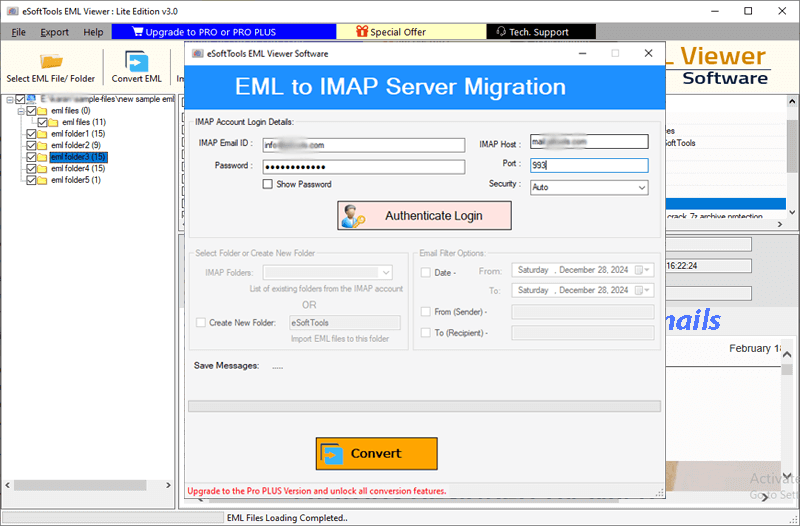This screenshot has height=526, width=800.
Task: Click the orange Convert button
Action: (x=377, y=454)
